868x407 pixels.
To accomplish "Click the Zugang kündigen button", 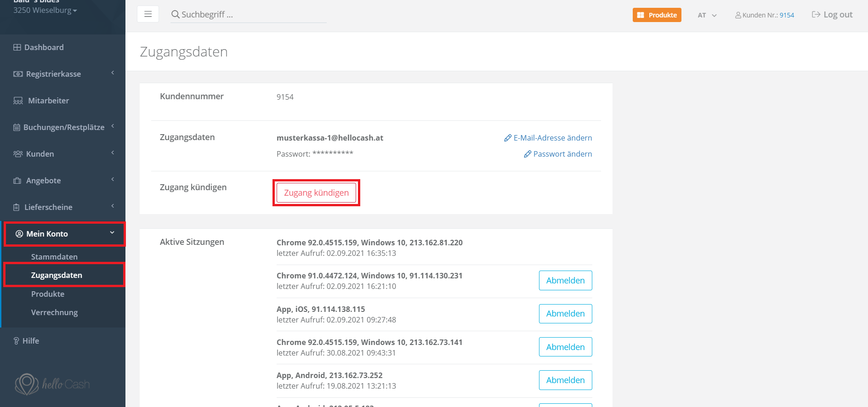I will click(x=316, y=193).
